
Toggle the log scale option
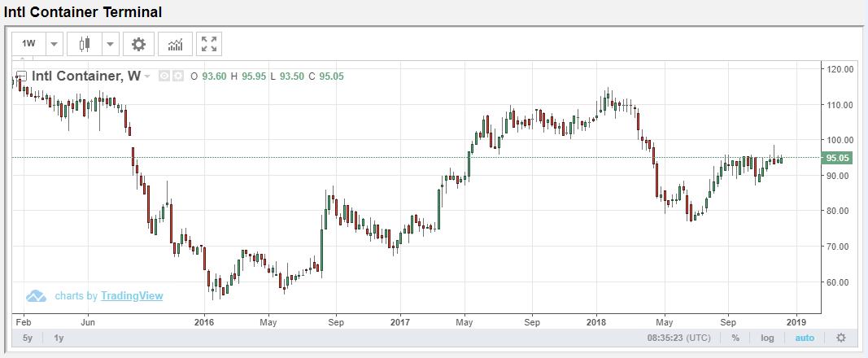[x=767, y=338]
